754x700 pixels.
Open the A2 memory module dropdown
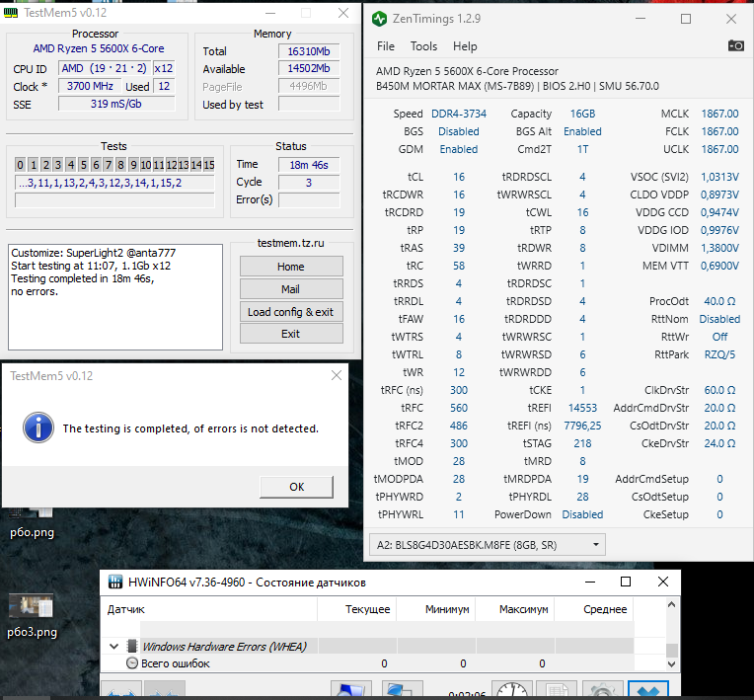pyautogui.click(x=488, y=545)
